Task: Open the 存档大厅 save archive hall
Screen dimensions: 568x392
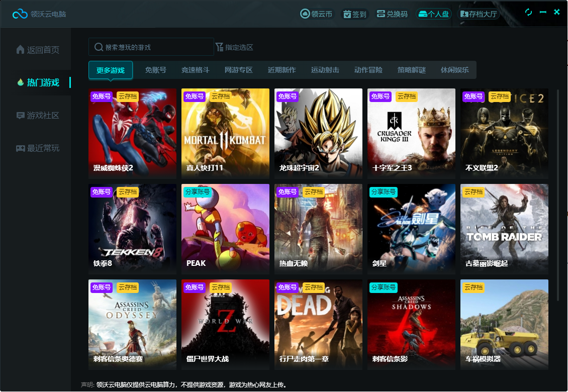Action: (479, 14)
